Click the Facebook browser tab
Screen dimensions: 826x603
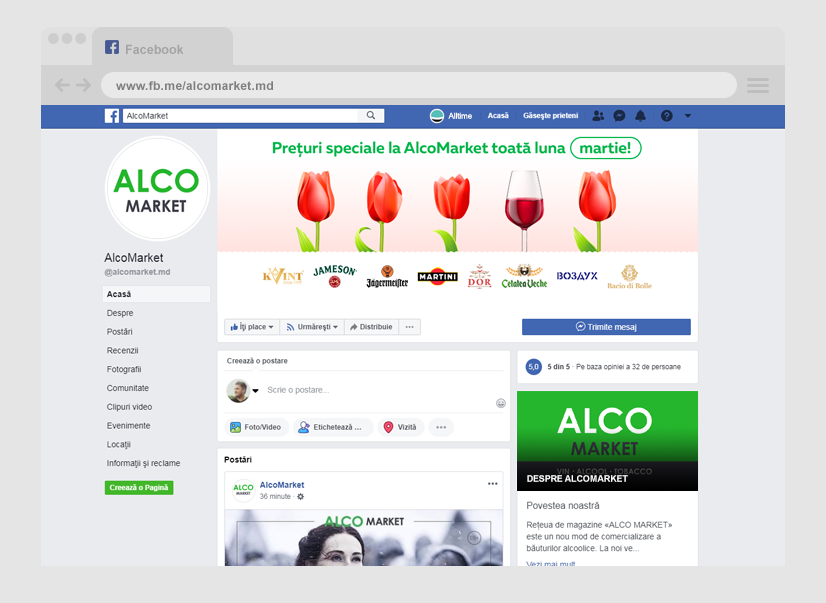coord(162,47)
